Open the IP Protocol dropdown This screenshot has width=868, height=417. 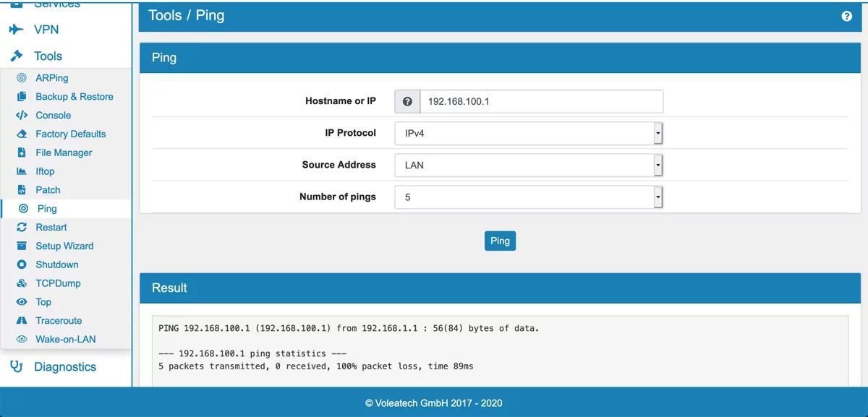coord(529,134)
